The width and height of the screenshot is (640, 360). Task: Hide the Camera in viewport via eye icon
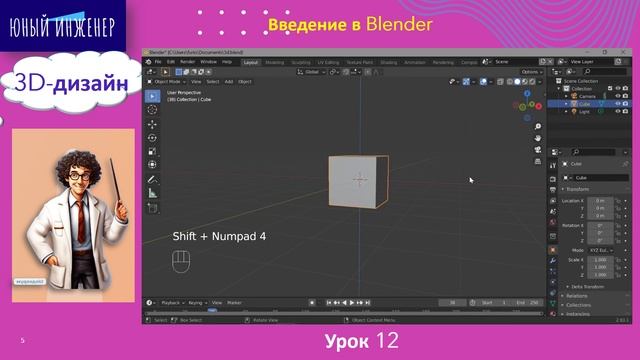coord(618,96)
